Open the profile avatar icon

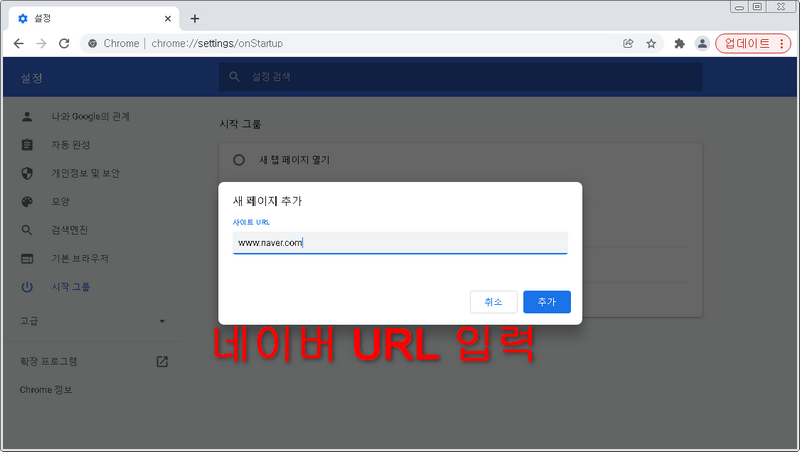702,43
